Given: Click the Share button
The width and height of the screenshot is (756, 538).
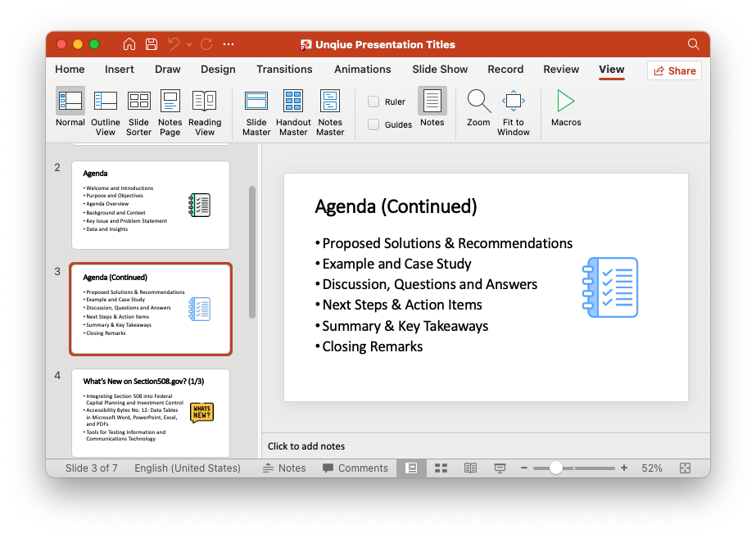Looking at the screenshot, I should click(674, 70).
